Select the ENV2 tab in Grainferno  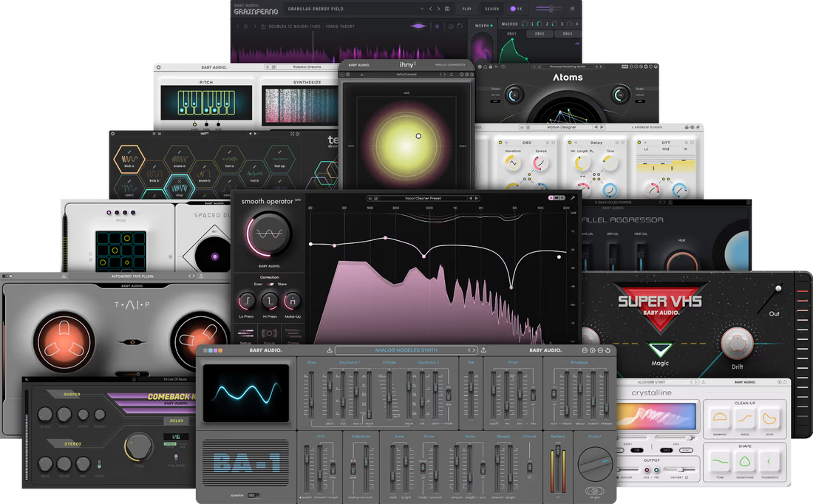[x=540, y=34]
